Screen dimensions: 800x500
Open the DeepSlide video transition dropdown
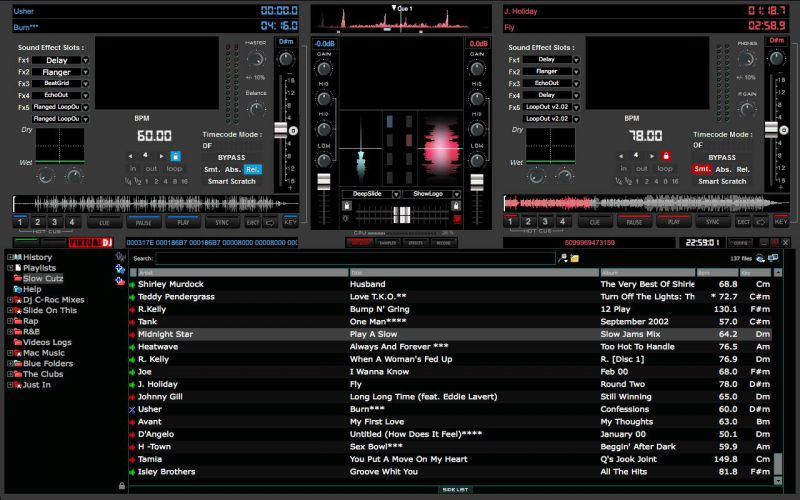[396, 194]
